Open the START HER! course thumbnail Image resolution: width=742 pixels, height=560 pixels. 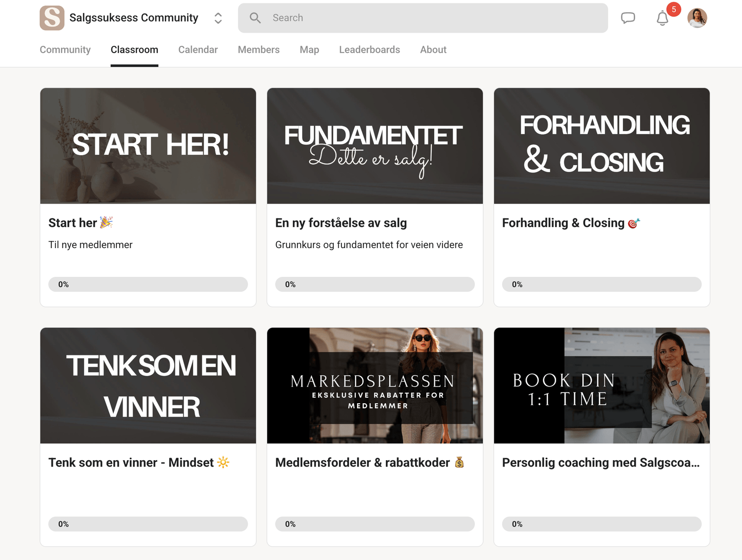click(x=148, y=146)
